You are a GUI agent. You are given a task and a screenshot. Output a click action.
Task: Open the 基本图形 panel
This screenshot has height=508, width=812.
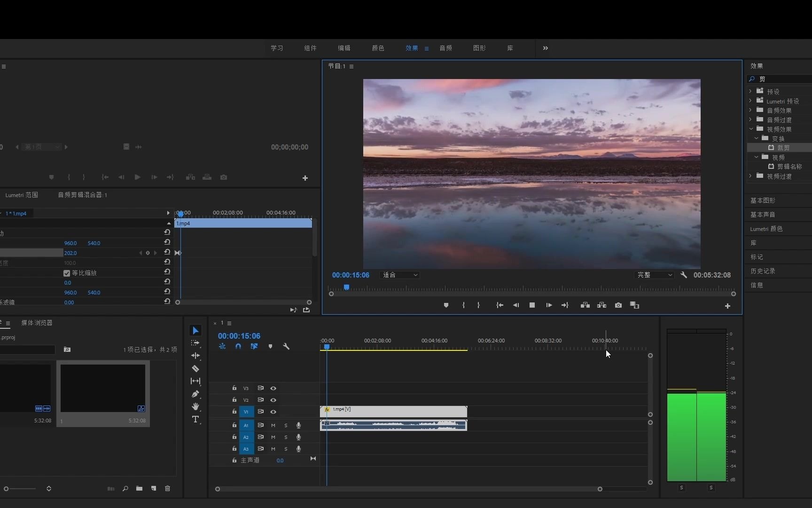click(763, 200)
